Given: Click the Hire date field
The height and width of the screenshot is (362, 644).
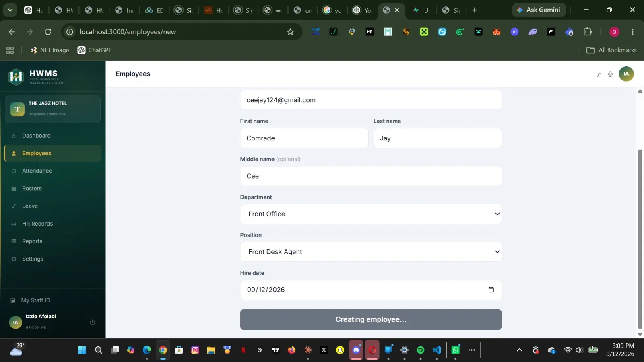Looking at the screenshot, I should click(x=371, y=290).
